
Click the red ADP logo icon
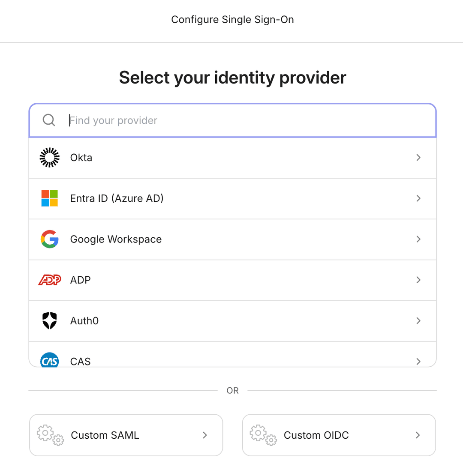49,280
